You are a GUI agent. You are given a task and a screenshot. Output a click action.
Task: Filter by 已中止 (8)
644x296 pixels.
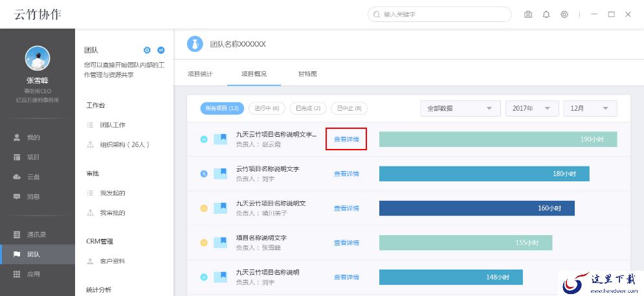pyautogui.click(x=349, y=109)
